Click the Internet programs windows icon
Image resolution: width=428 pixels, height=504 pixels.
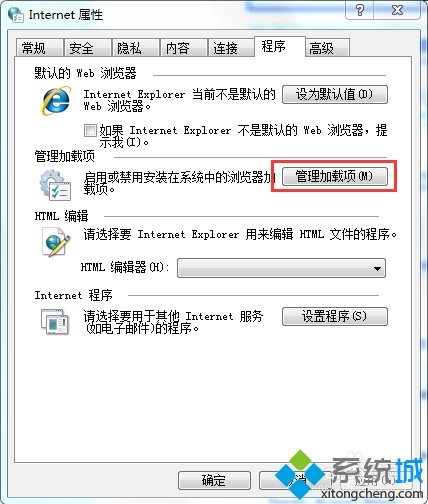pos(55,321)
